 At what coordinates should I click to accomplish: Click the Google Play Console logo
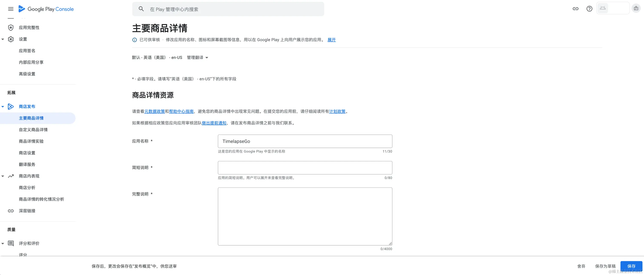[x=46, y=9]
